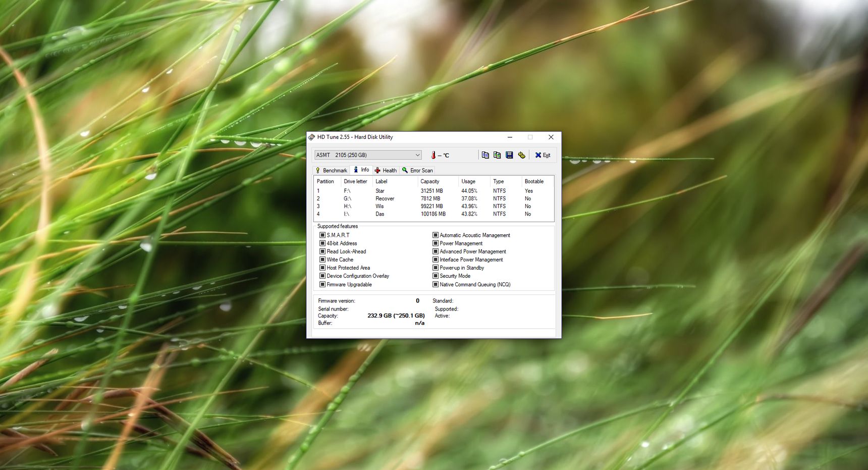Click the Firmware Upgradable checkbox
The height and width of the screenshot is (470, 868).
coord(322,285)
